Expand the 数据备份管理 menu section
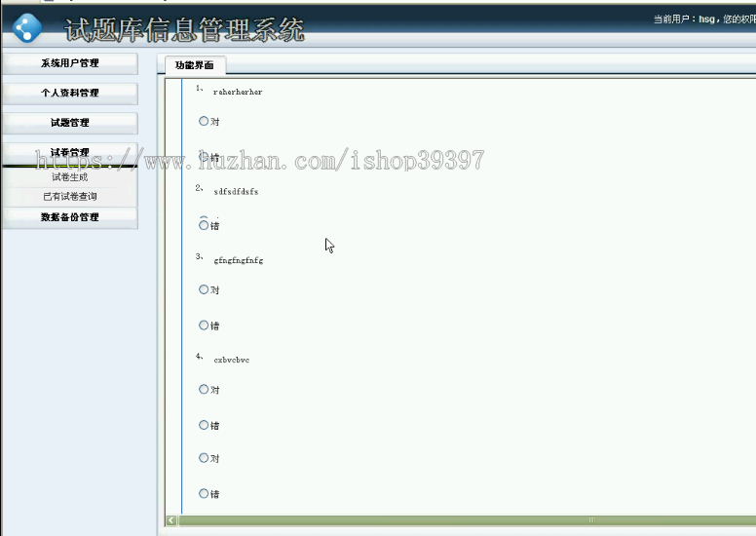The image size is (756, 536). tap(70, 217)
